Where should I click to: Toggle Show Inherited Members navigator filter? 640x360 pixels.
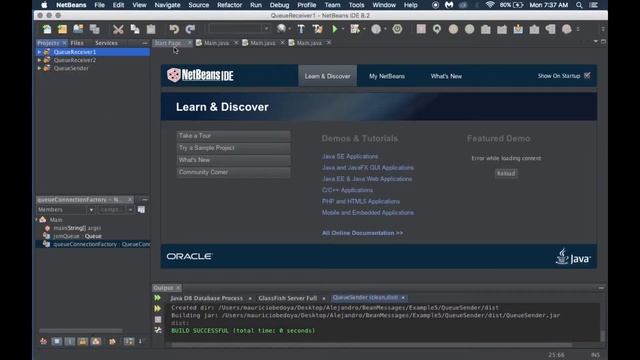point(43,341)
